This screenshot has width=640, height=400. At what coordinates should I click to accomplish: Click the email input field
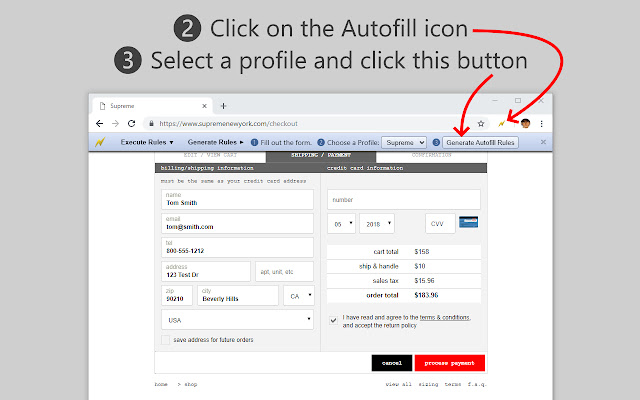point(237,223)
